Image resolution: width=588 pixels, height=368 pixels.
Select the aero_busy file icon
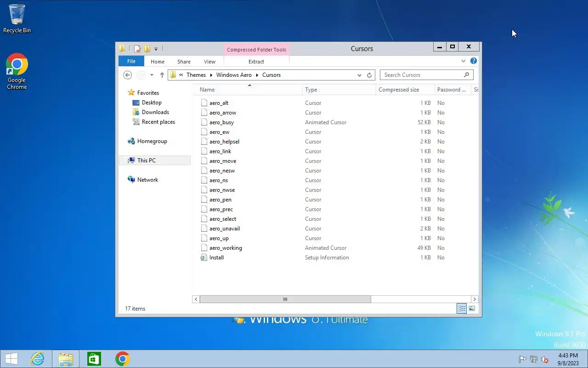coord(204,122)
